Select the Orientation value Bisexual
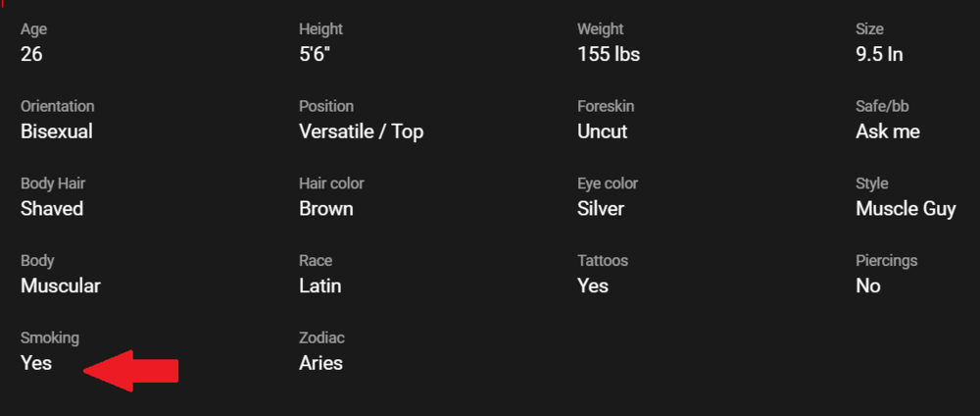This screenshot has width=980, height=416. pyautogui.click(x=57, y=131)
